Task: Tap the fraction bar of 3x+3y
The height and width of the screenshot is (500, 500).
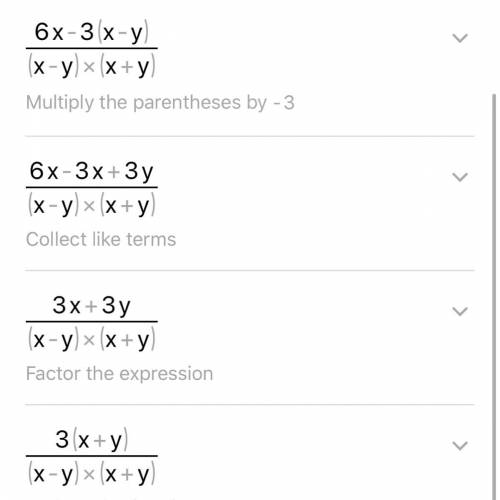Action: (x=92, y=322)
